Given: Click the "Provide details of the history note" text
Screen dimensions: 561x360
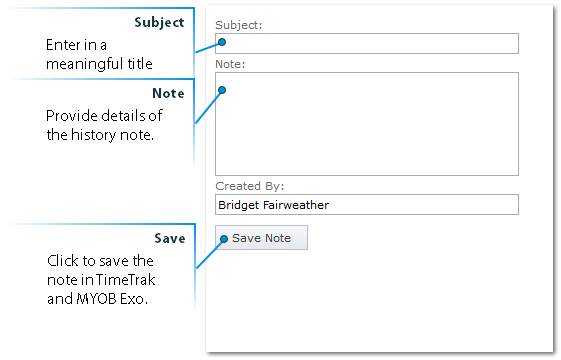Looking at the screenshot, I should tap(104, 125).
